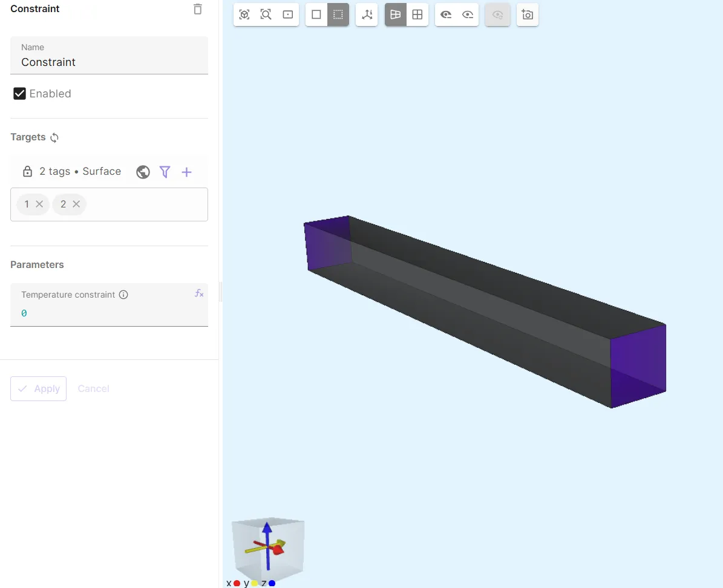Select the grid view mode
Viewport: 723px width, 588px height.
[417, 15]
